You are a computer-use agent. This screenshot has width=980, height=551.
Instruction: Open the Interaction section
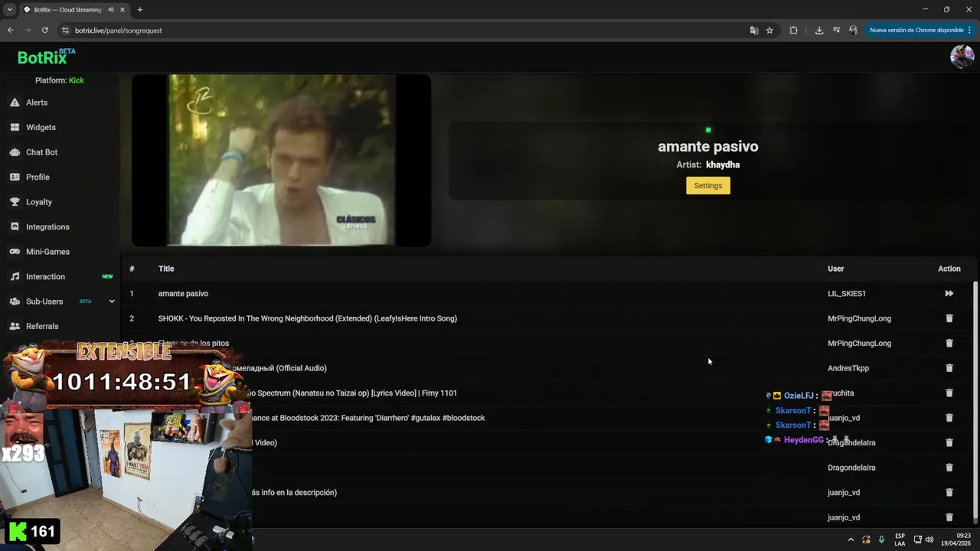tap(45, 276)
